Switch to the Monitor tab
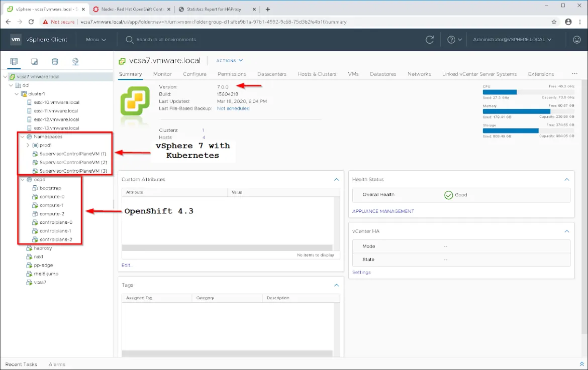Screen dimensions: 588x370 [x=162, y=74]
